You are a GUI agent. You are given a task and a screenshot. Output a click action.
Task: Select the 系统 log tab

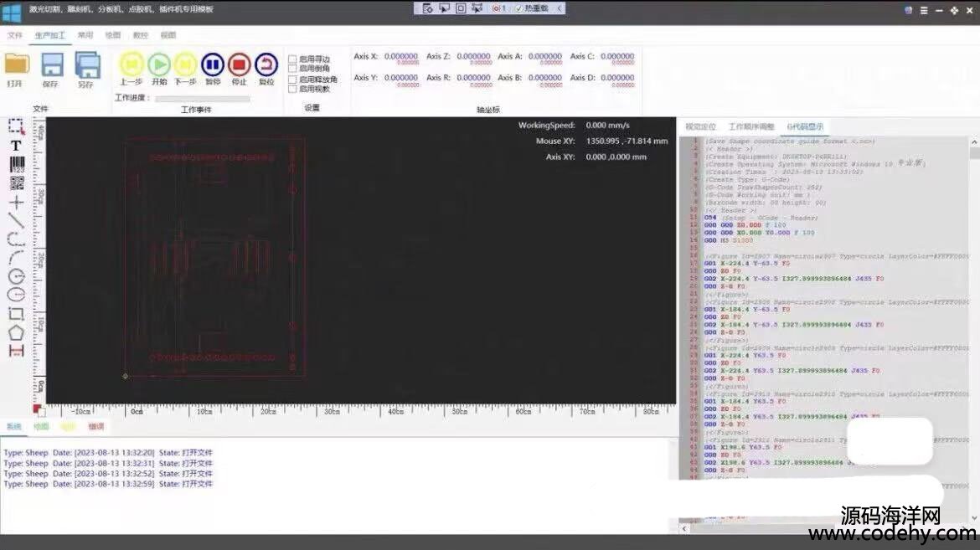13,427
